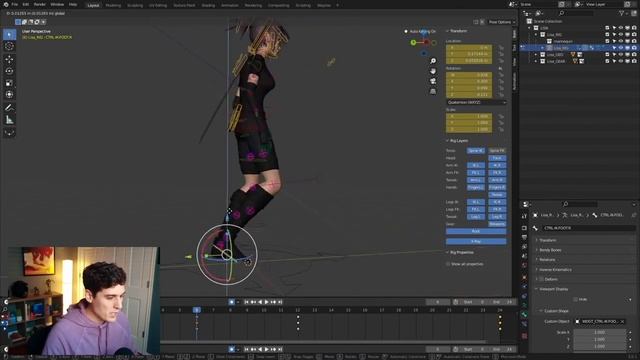
Task: Click the timeline End frame field
Action: (x=503, y=302)
